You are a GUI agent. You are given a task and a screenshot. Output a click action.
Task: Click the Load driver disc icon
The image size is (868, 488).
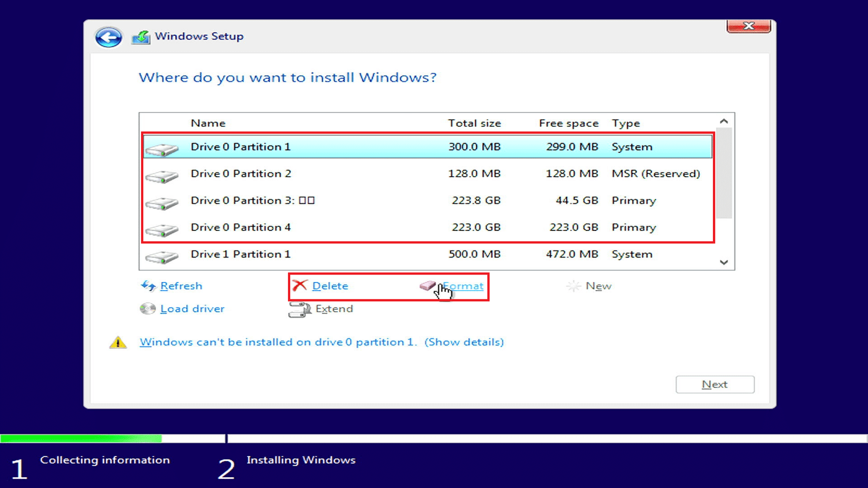148,309
